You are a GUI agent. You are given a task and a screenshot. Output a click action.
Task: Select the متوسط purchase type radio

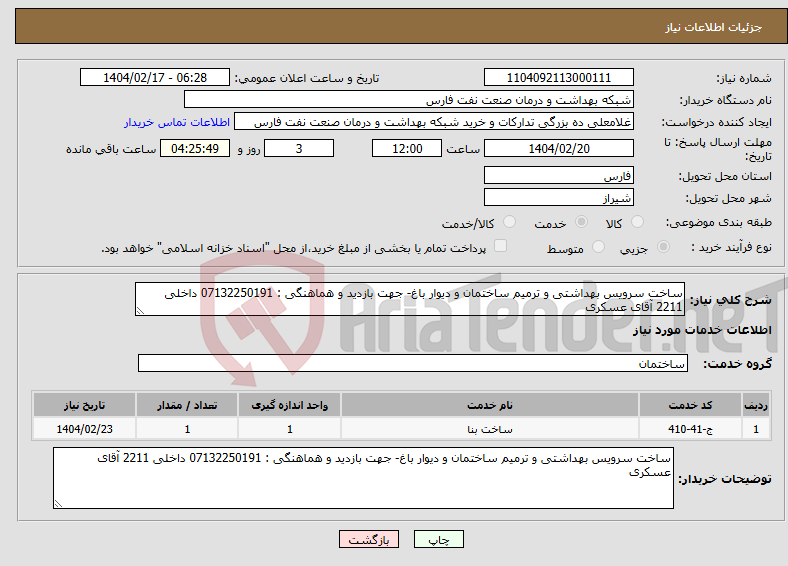(x=599, y=247)
